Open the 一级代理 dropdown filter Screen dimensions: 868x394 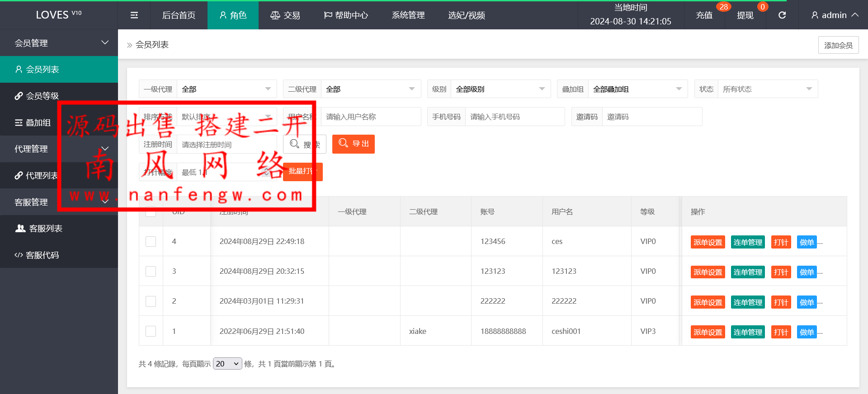[226, 89]
